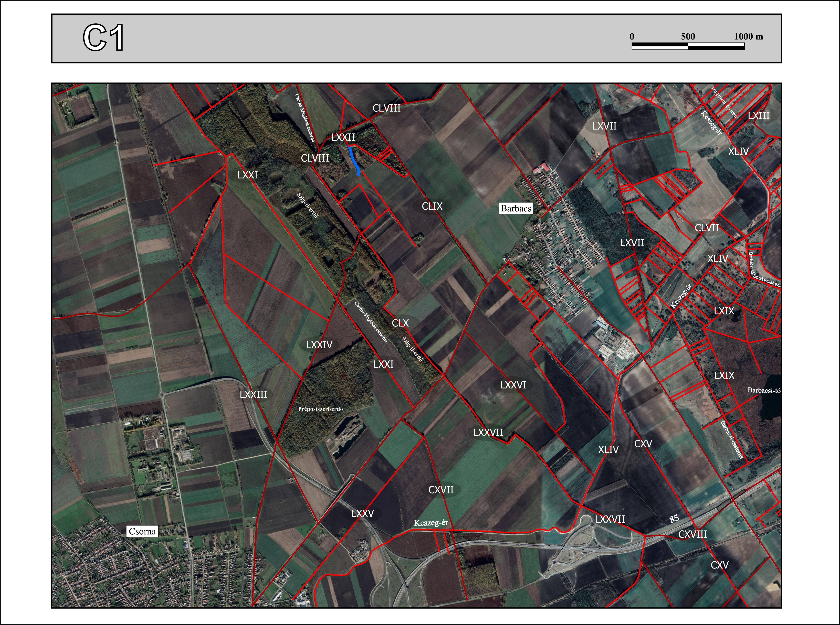840x625 pixels.
Task: Click the Keszeg-ér label near bottom
Action: coord(431,523)
